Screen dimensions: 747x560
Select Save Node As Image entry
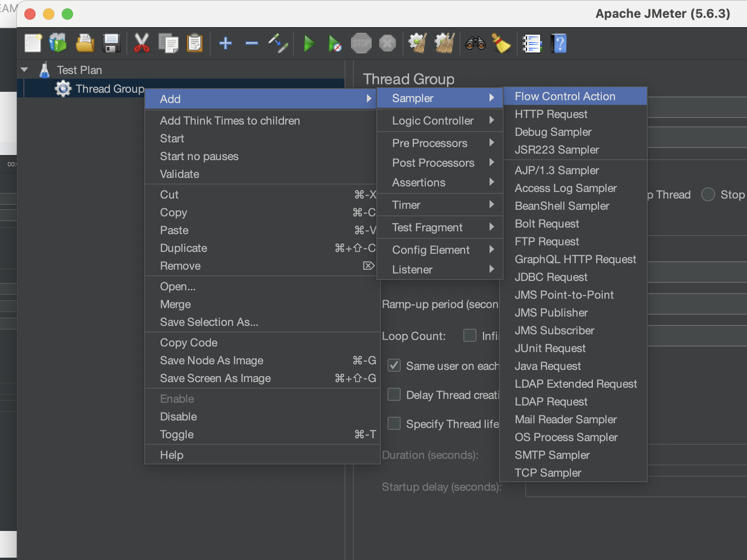click(x=262, y=361)
